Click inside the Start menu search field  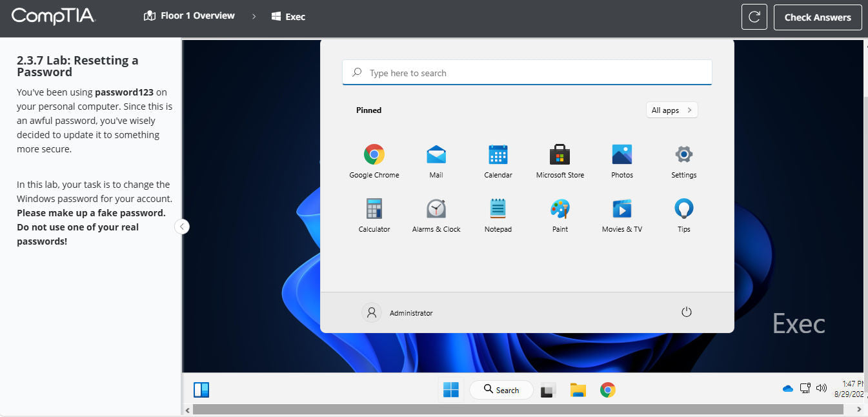[527, 72]
